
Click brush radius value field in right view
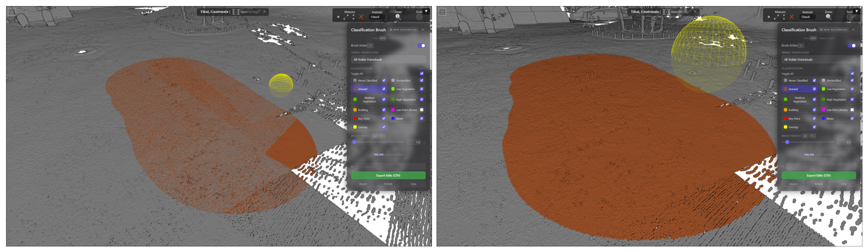pos(844,142)
